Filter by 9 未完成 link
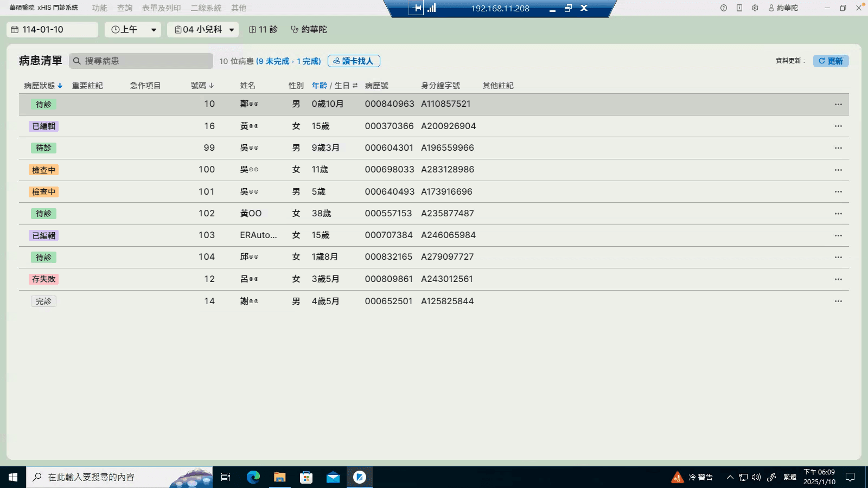The height and width of the screenshot is (488, 868). pos(274,61)
